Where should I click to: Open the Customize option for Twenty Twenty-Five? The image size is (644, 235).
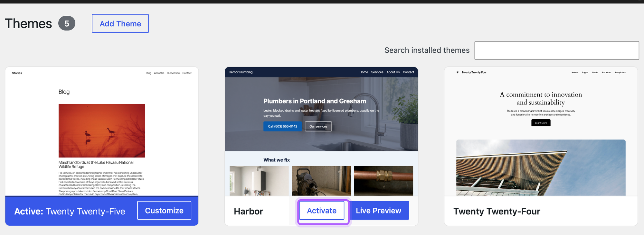tap(164, 211)
